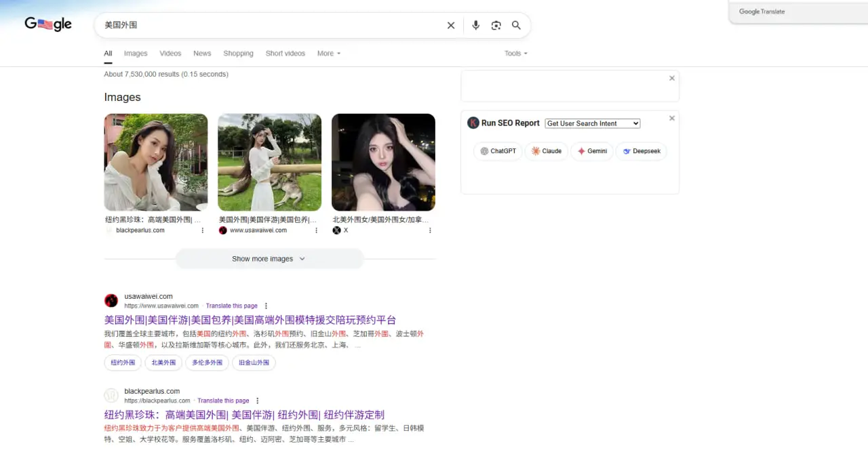This screenshot has height=452, width=868.
Task: Open the blackpearlus.com result title link
Action: point(244,415)
